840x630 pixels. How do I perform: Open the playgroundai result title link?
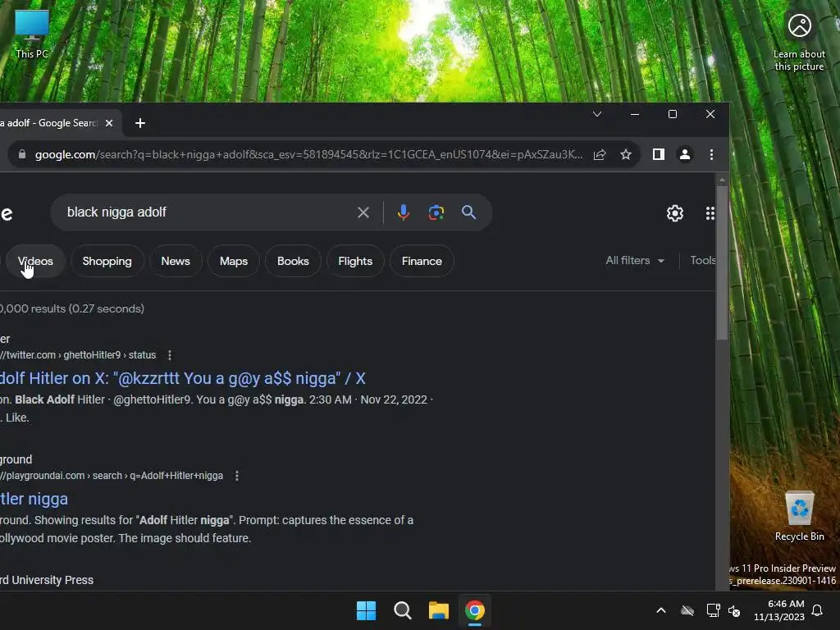34,500
